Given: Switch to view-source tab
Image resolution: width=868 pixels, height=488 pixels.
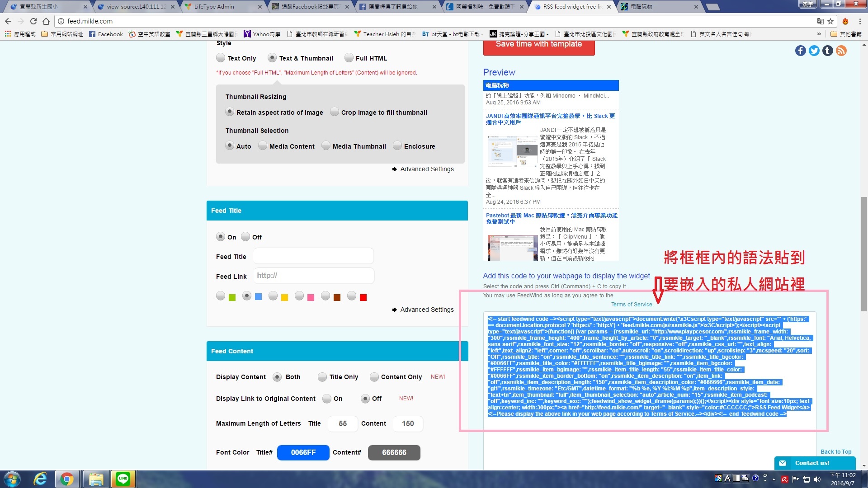Looking at the screenshot, I should (x=136, y=7).
